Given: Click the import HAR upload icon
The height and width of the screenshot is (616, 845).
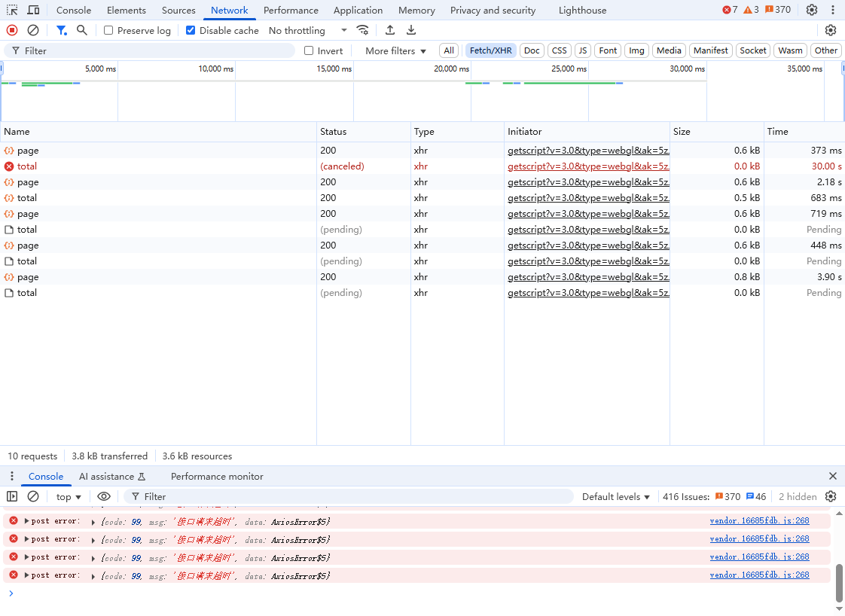Looking at the screenshot, I should (x=390, y=30).
